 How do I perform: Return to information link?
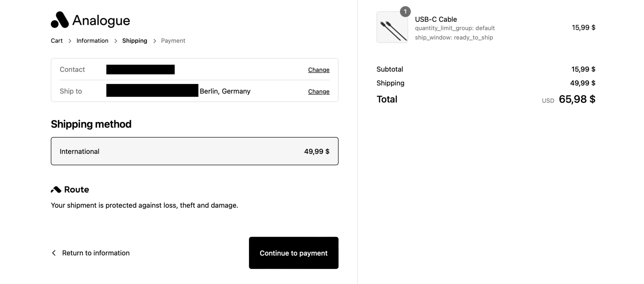coord(96,253)
